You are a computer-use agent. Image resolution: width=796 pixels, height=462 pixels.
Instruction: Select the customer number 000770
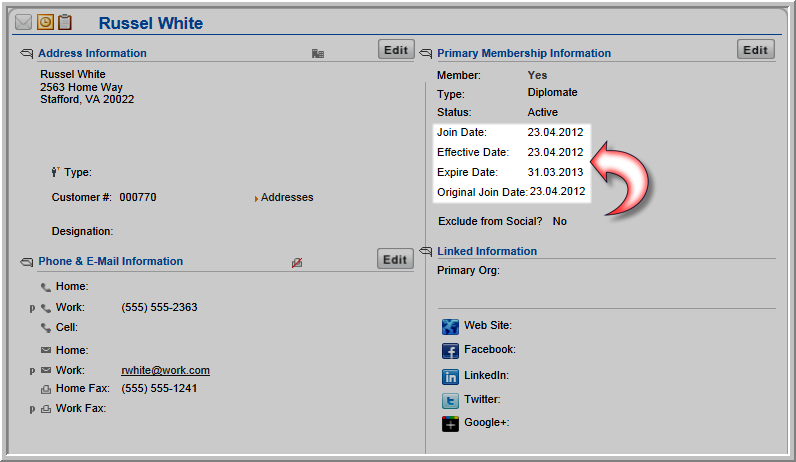[x=138, y=197]
